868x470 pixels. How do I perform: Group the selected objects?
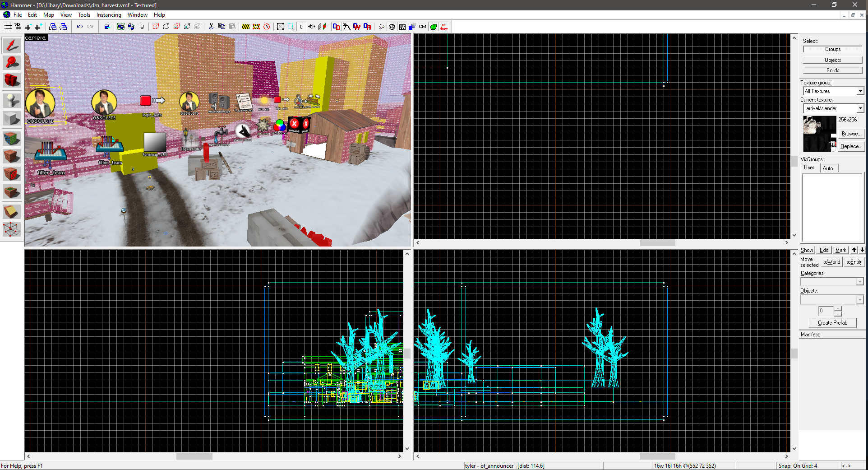point(121,27)
